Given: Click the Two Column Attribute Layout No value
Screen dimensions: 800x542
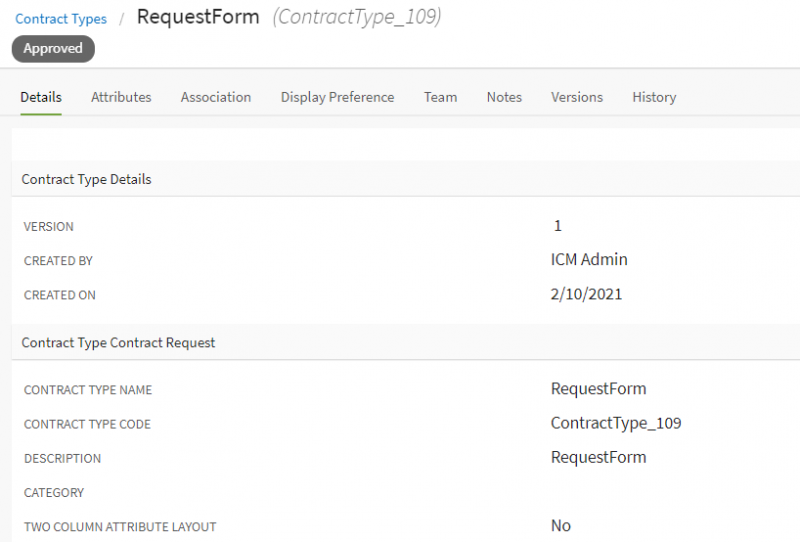Looking at the screenshot, I should pos(560,525).
